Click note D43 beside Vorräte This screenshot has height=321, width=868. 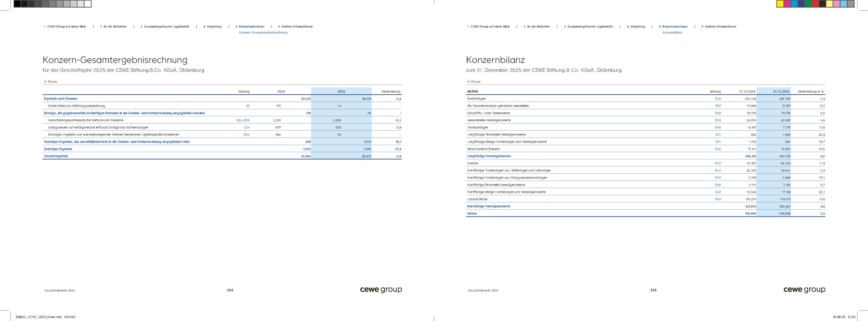718,164
